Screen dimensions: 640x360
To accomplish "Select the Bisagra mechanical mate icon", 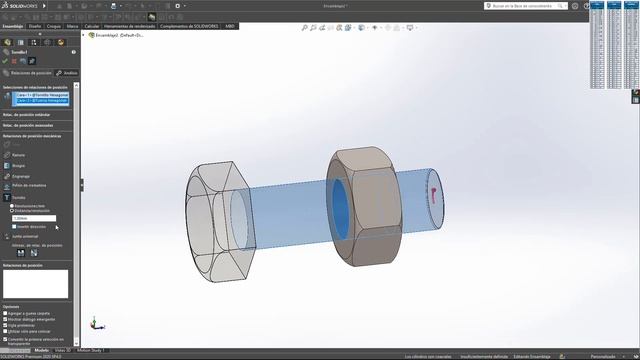I will click(x=7, y=166).
